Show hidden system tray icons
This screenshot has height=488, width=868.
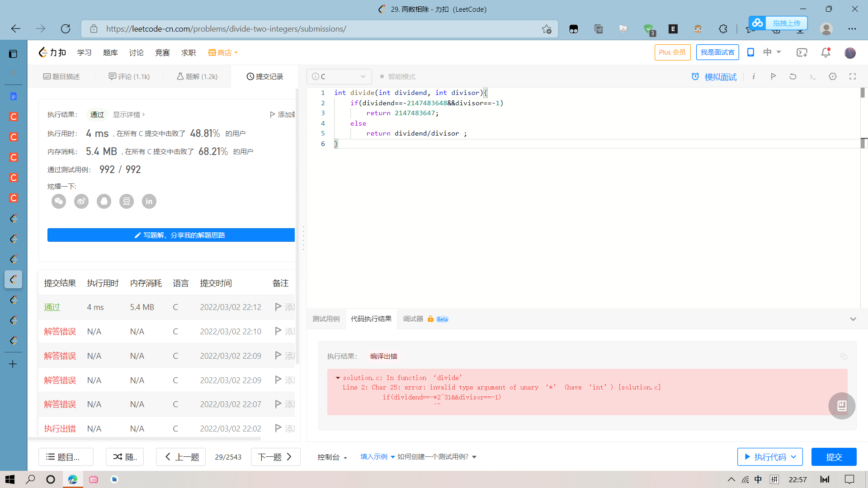click(x=731, y=479)
